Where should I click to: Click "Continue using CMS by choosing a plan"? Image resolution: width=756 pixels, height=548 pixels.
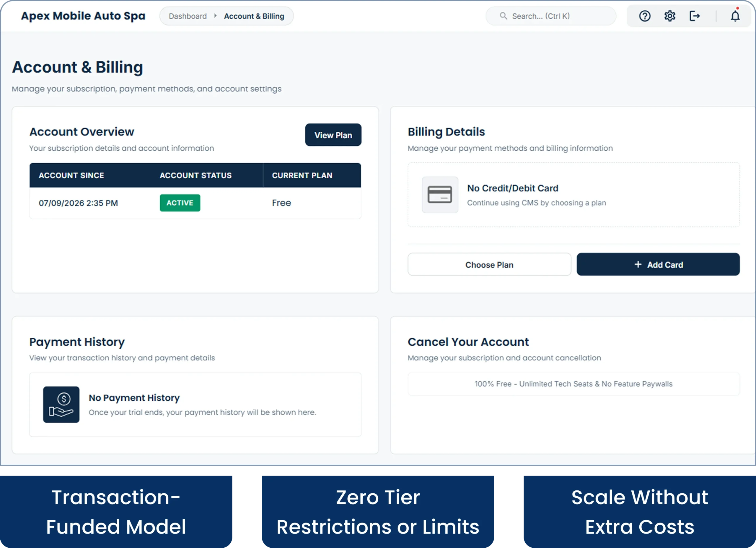coord(536,203)
